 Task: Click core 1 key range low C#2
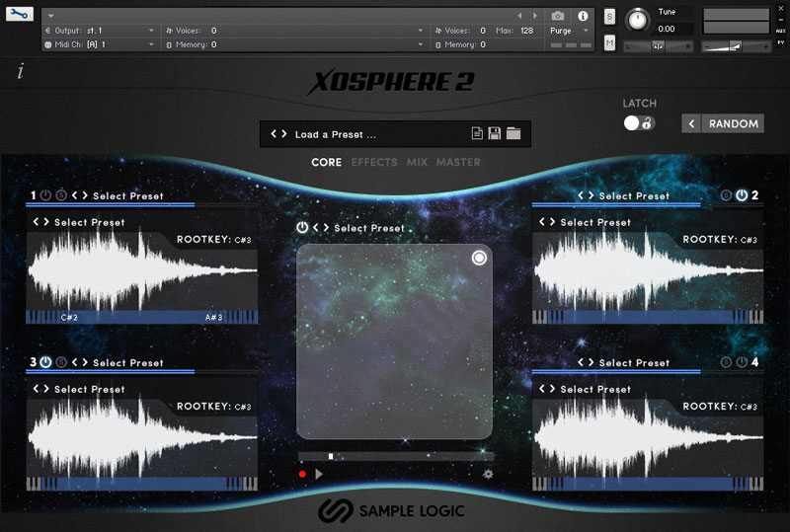[x=69, y=318]
